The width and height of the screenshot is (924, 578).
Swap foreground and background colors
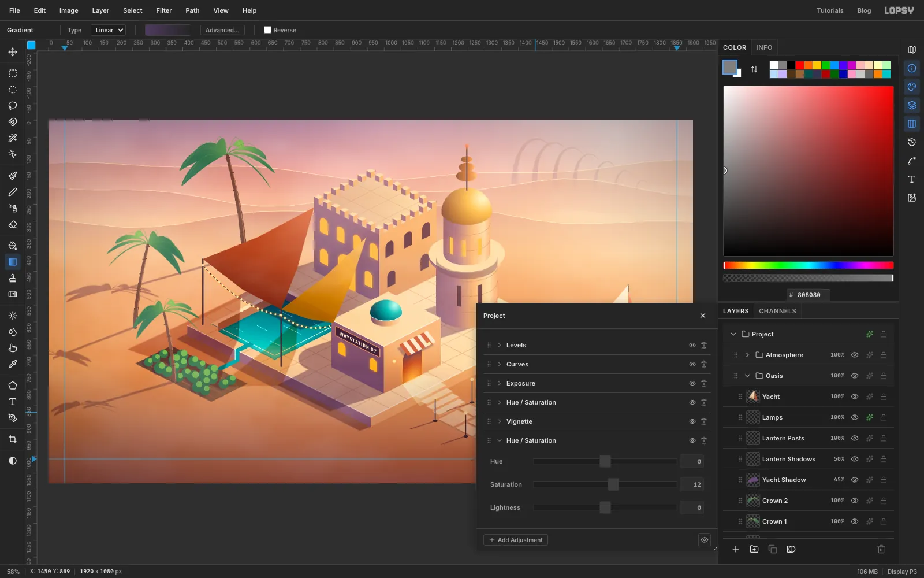(754, 69)
